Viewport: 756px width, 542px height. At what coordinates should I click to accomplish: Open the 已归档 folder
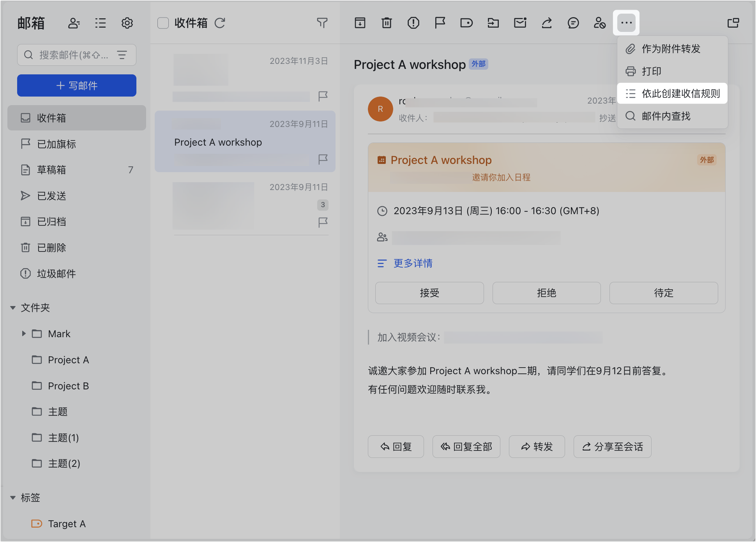tap(77, 222)
